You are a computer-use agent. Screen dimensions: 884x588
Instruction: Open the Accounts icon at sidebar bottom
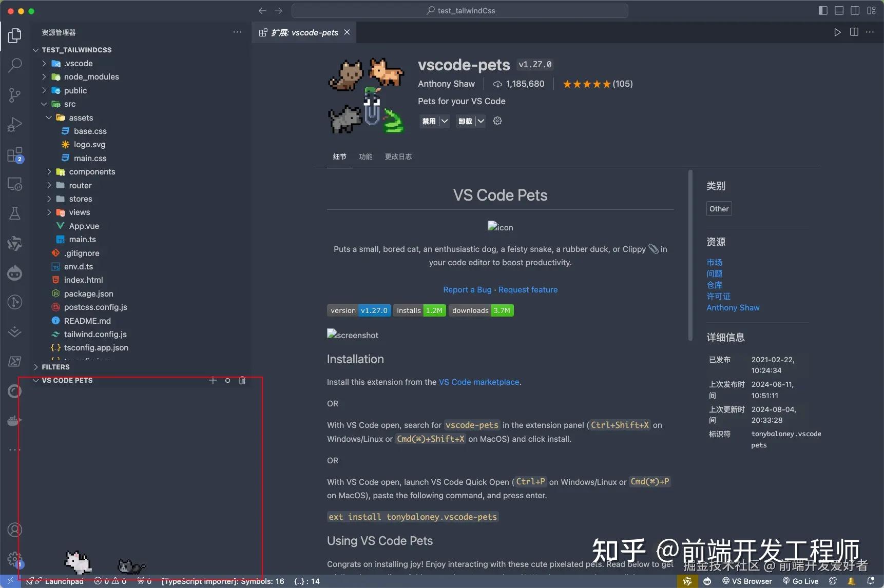tap(14, 530)
